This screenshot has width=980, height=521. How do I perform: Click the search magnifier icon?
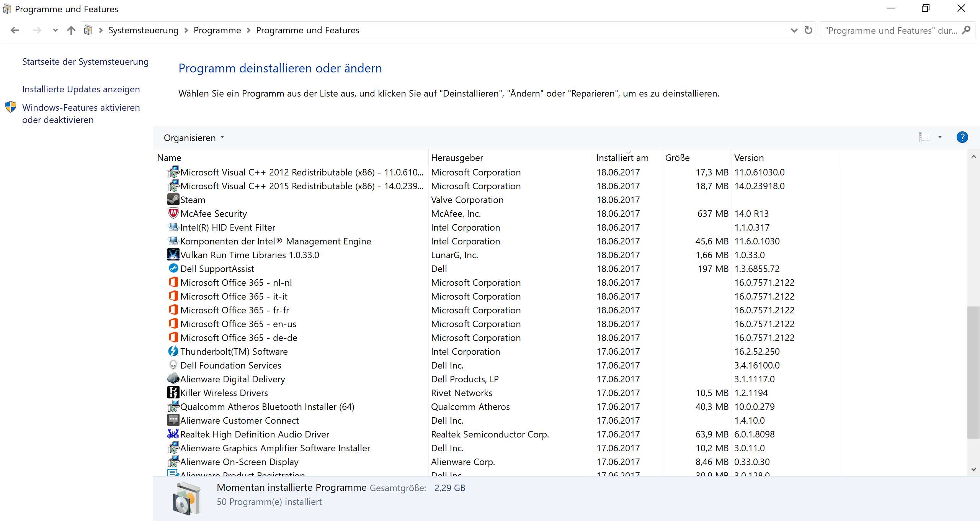(x=966, y=30)
